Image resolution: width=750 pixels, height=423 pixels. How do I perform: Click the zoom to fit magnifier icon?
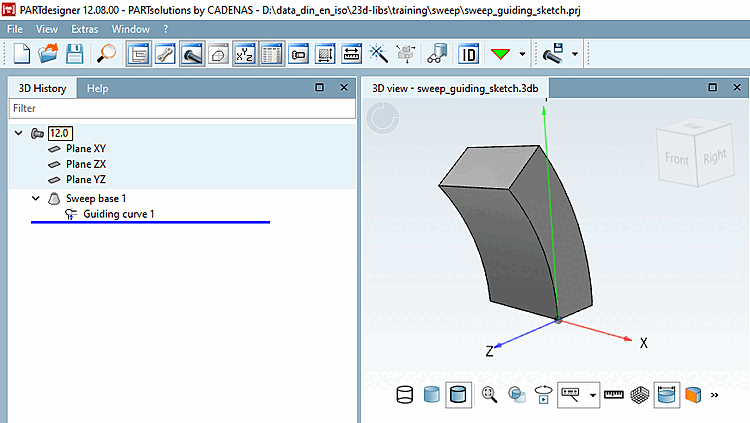click(489, 395)
